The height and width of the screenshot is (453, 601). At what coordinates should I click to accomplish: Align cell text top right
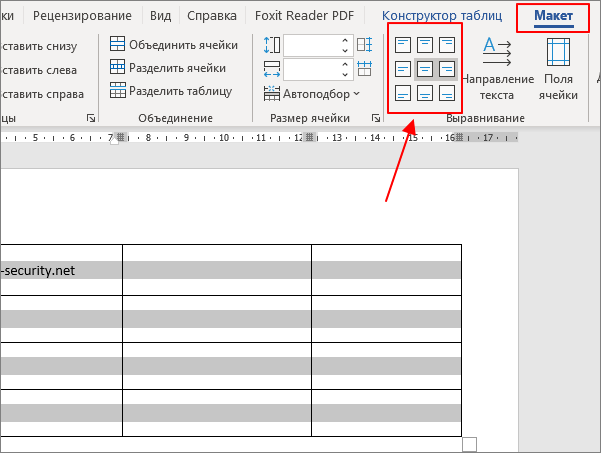447,45
